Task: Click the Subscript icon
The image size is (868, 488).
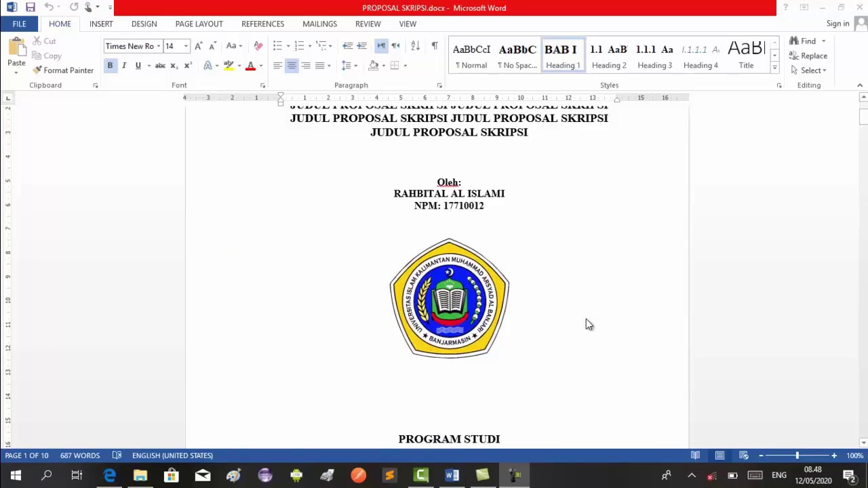Action: coord(174,66)
